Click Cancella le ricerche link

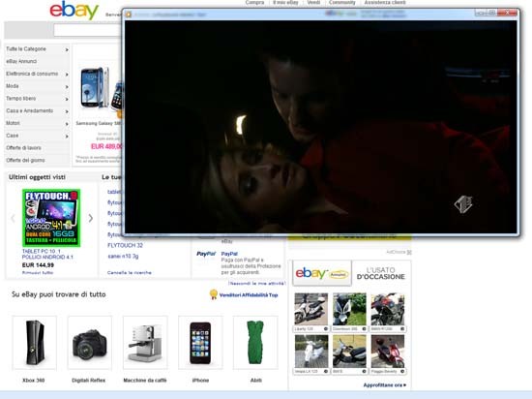pos(130,272)
